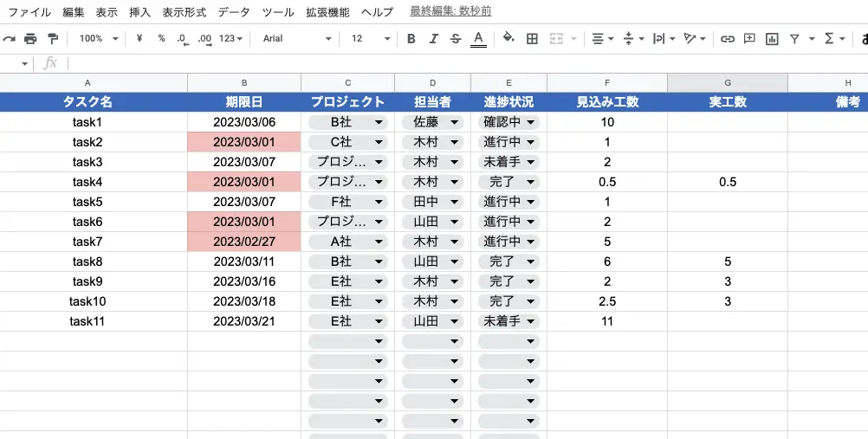Open task5 assignee dropdown 田中
868x439 pixels.
pyautogui.click(x=433, y=202)
